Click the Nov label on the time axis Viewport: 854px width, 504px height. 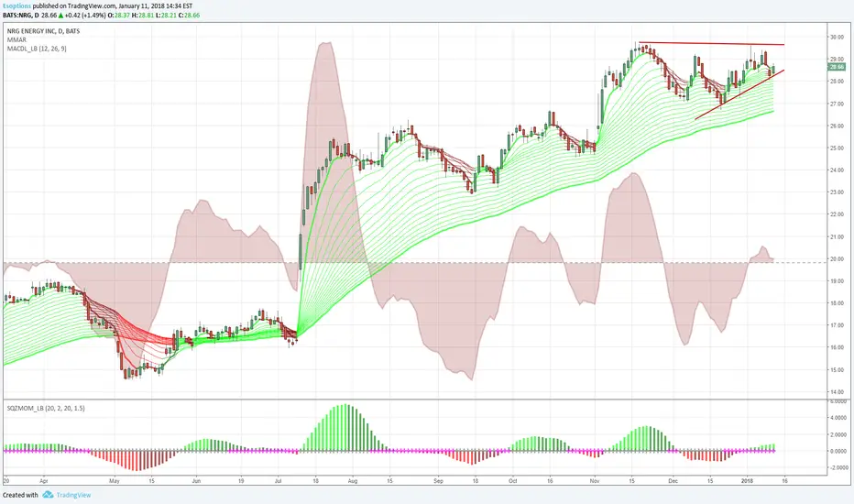point(594,481)
